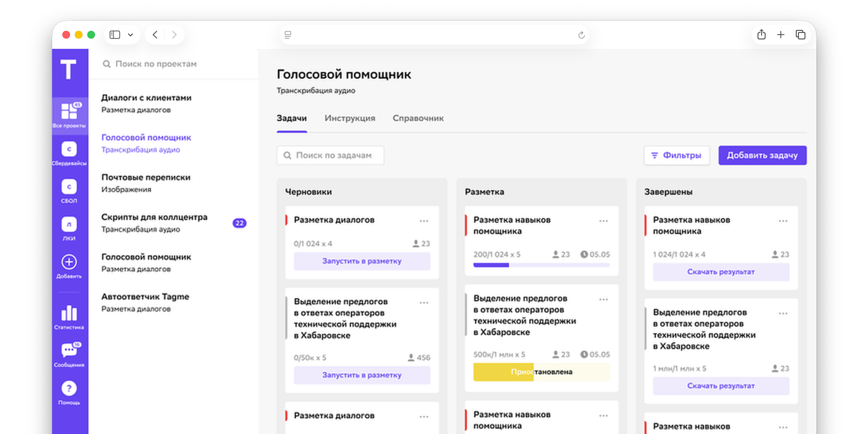The width and height of the screenshot is (868, 434).
Task: Click the Черновики column header
Action: coord(309,192)
